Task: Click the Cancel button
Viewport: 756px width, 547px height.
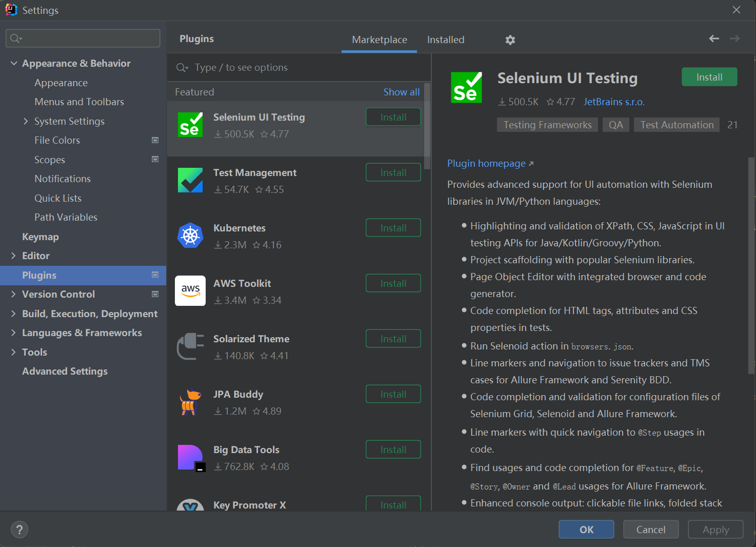Action: pos(651,530)
